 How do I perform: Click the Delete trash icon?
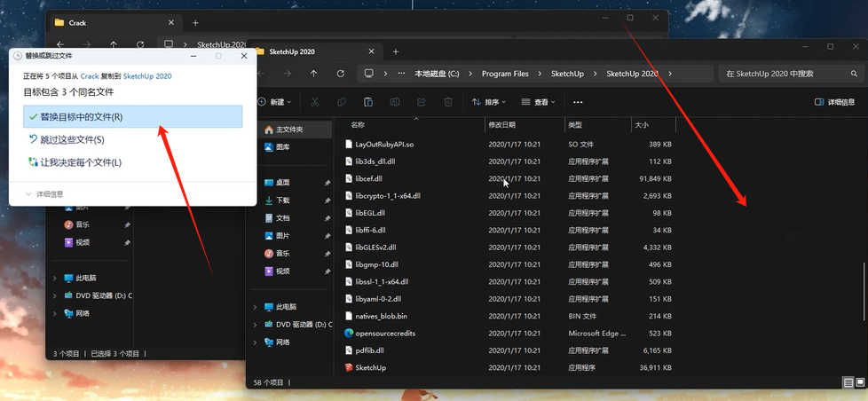coord(448,102)
